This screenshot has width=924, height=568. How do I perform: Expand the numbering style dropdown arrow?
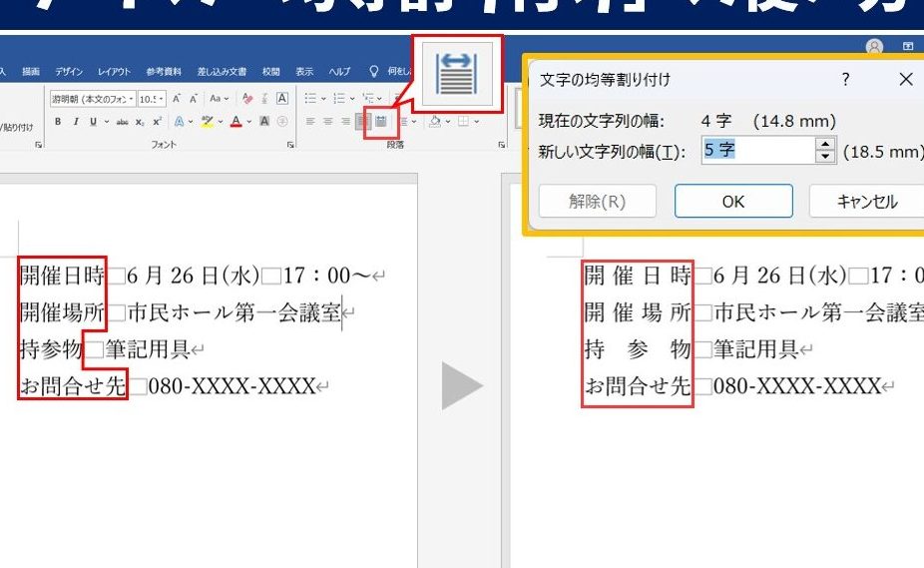(352, 99)
